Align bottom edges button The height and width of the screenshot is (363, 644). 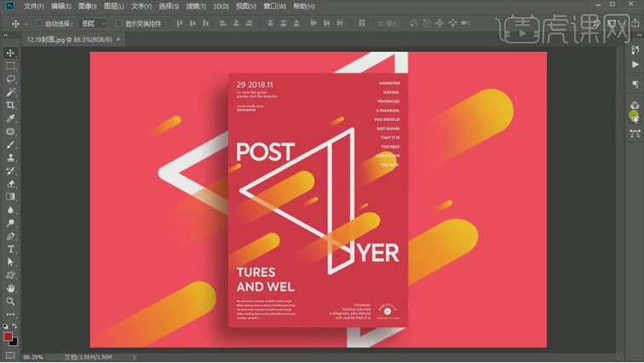(x=206, y=23)
